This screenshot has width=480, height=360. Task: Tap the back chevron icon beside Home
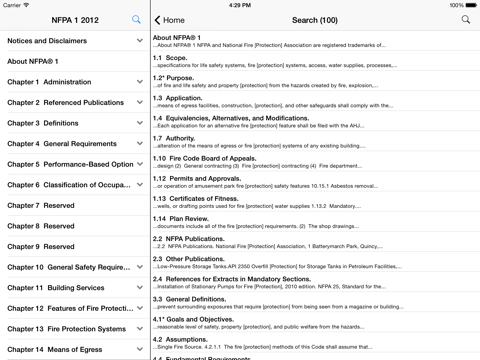coord(157,20)
